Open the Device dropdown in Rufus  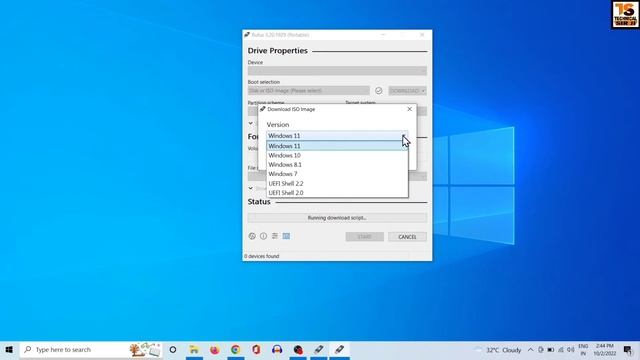337,71
